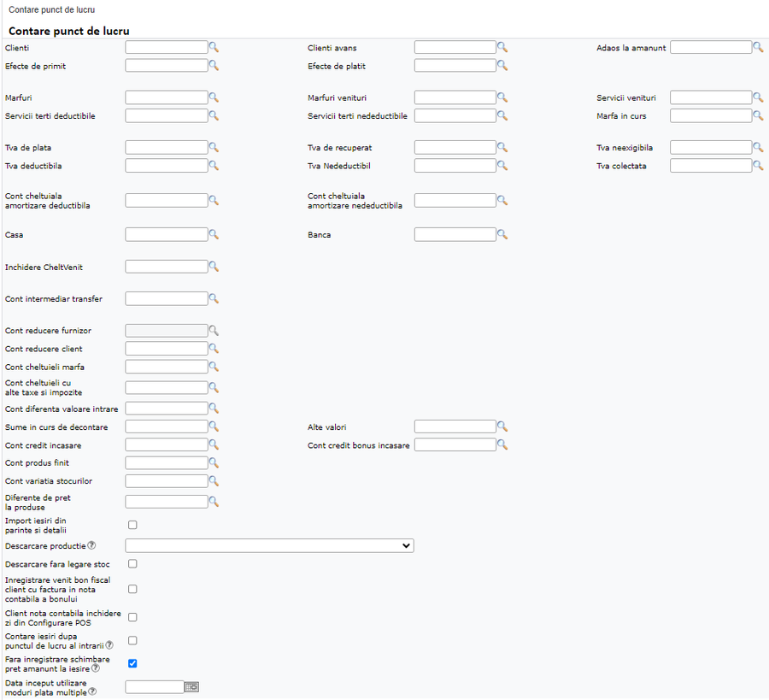Click the search icon next to Clienti field
Screen dimensions: 769x700
click(214, 48)
